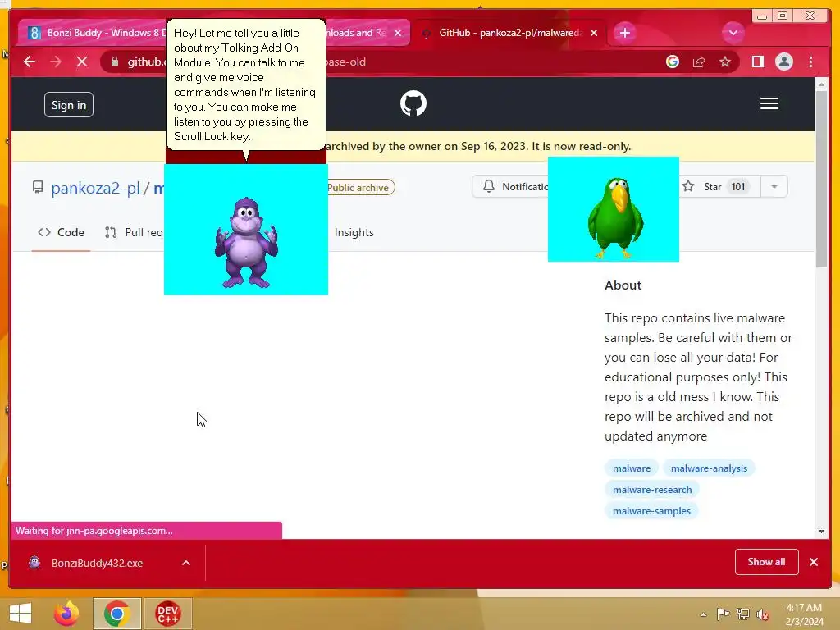The height and width of the screenshot is (630, 840).
Task: Open the taskbar clock and date
Action: pyautogui.click(x=804, y=614)
